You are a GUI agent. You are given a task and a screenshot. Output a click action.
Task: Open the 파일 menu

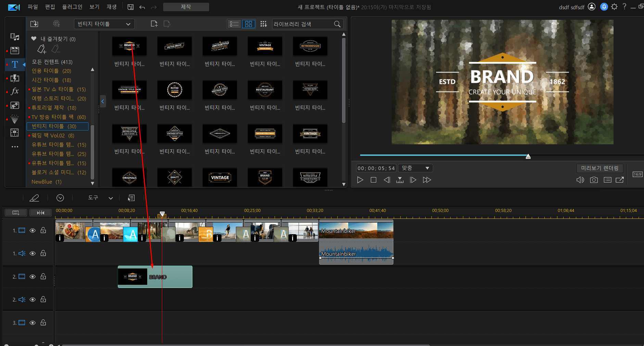(x=33, y=7)
